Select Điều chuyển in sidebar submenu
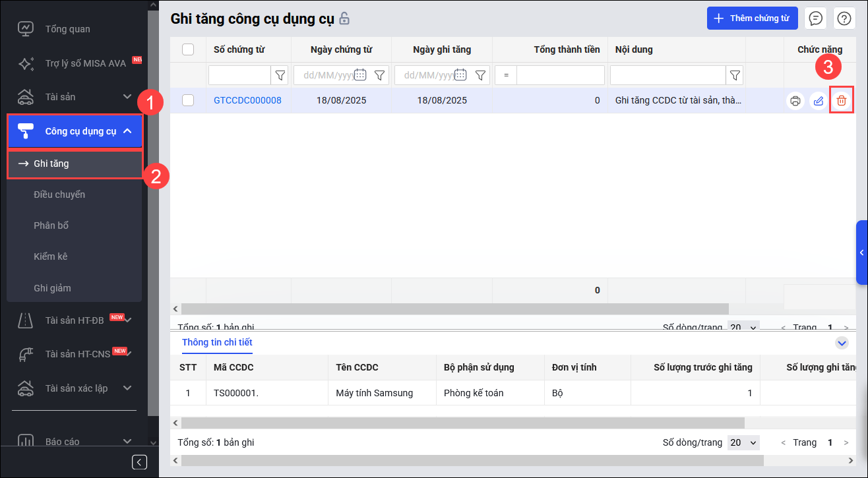The image size is (868, 478). coord(59,194)
